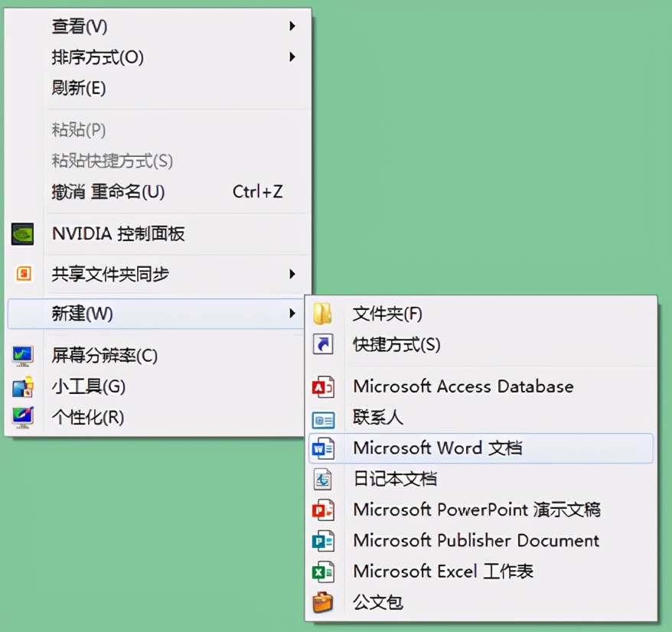
Task: Select the 日记本文档 journal icon
Action: [323, 479]
